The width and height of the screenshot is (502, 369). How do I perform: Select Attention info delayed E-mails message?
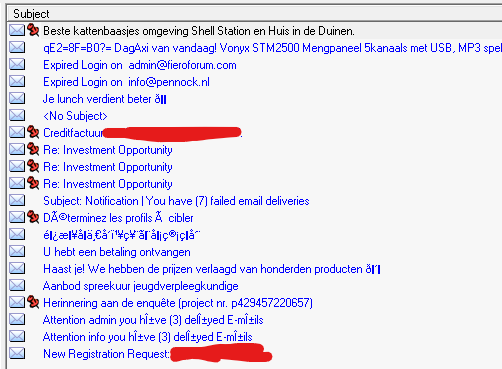point(148,337)
